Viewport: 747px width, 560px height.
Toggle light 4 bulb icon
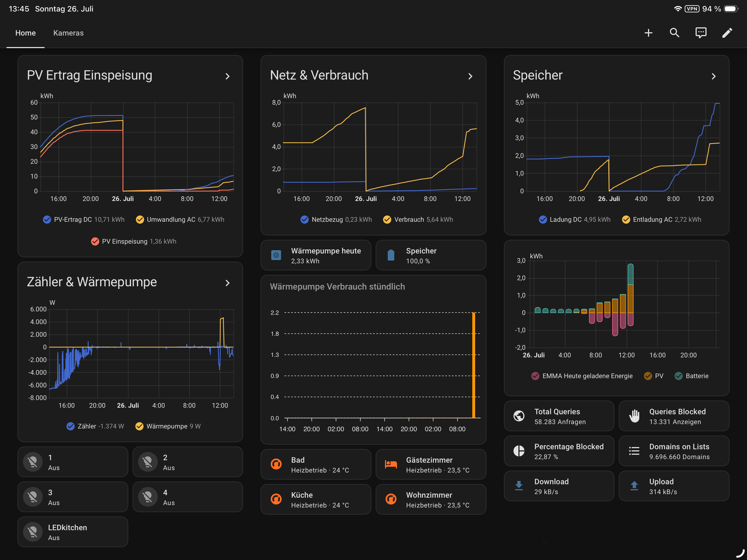(x=148, y=497)
